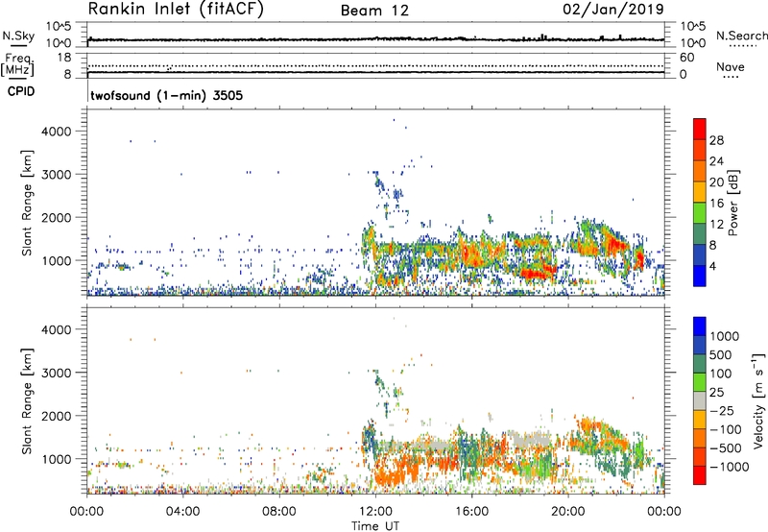Click the "04:00" time tick label

pos(182,512)
